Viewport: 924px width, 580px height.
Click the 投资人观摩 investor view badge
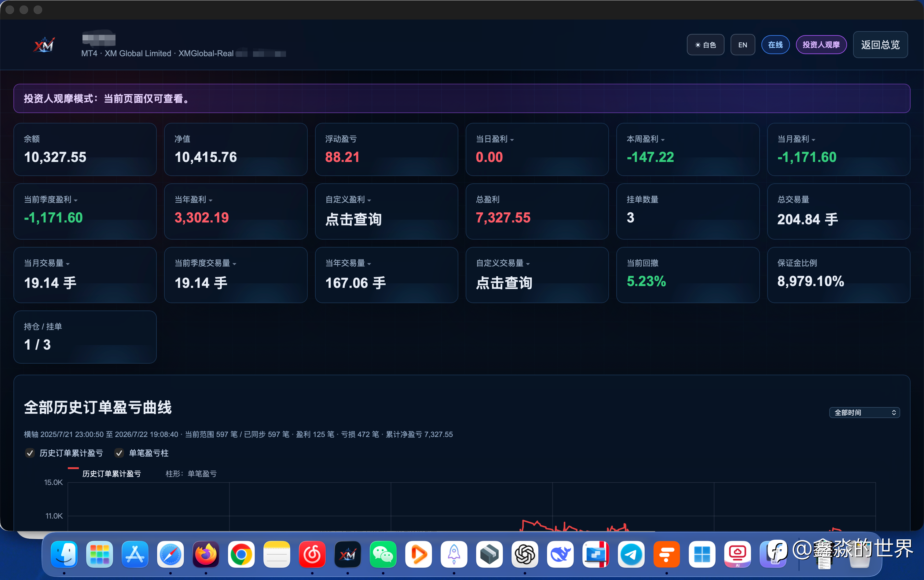pyautogui.click(x=821, y=45)
